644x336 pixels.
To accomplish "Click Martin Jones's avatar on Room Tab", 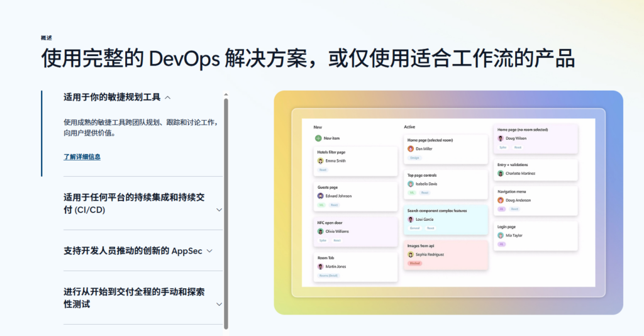I will (x=320, y=267).
